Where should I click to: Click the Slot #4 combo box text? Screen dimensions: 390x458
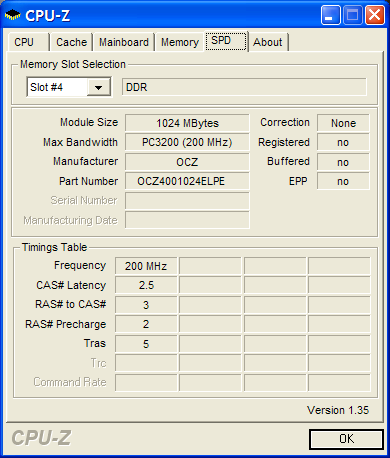pyautogui.click(x=46, y=87)
